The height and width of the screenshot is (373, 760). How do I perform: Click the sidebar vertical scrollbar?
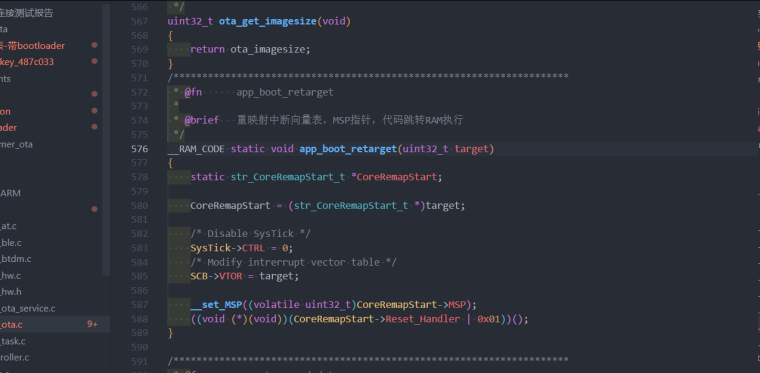(106, 140)
